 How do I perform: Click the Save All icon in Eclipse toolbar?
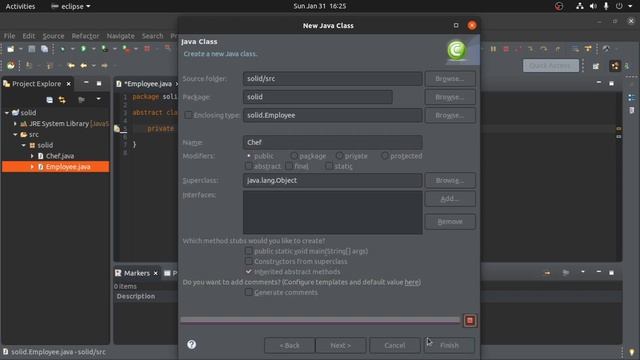44,49
